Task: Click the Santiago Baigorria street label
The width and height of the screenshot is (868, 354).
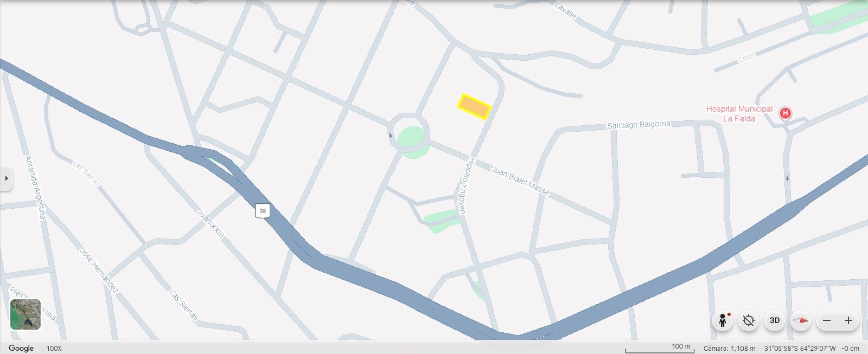Action: pyautogui.click(x=639, y=125)
